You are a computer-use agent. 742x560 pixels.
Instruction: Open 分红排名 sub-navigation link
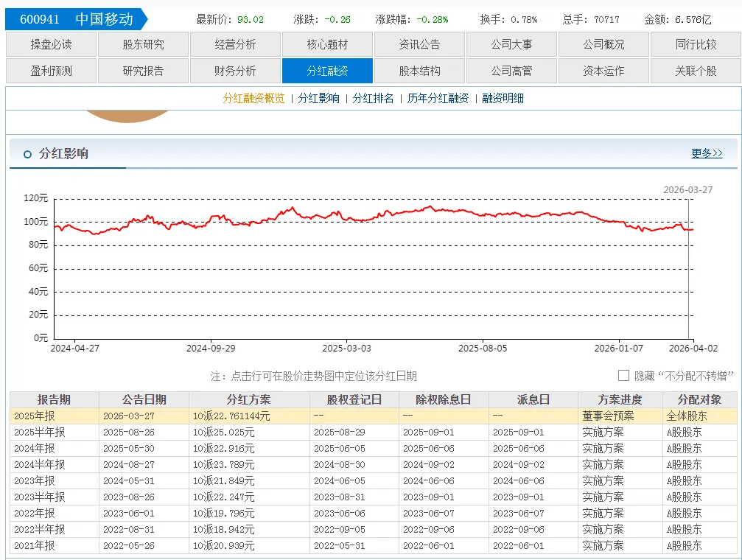[373, 99]
